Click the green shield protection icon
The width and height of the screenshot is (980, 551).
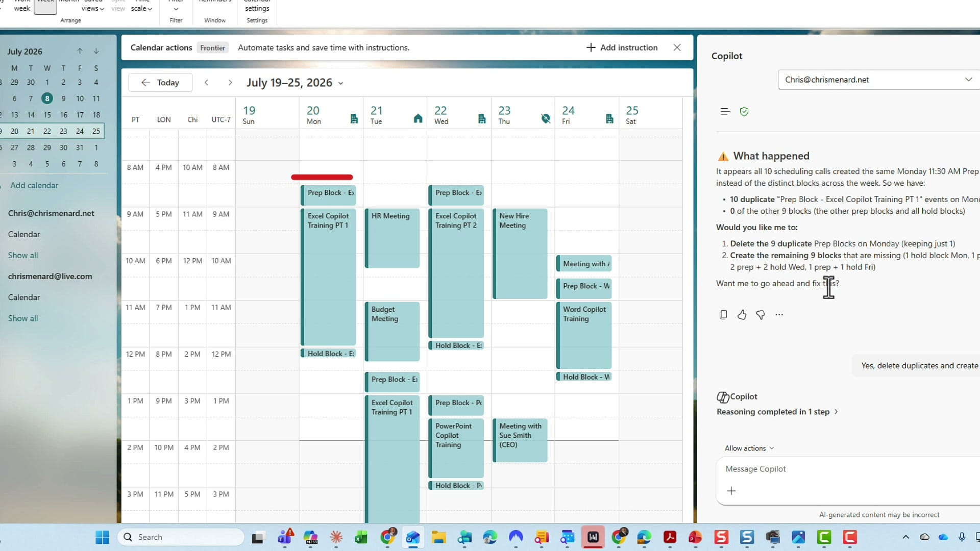744,111
